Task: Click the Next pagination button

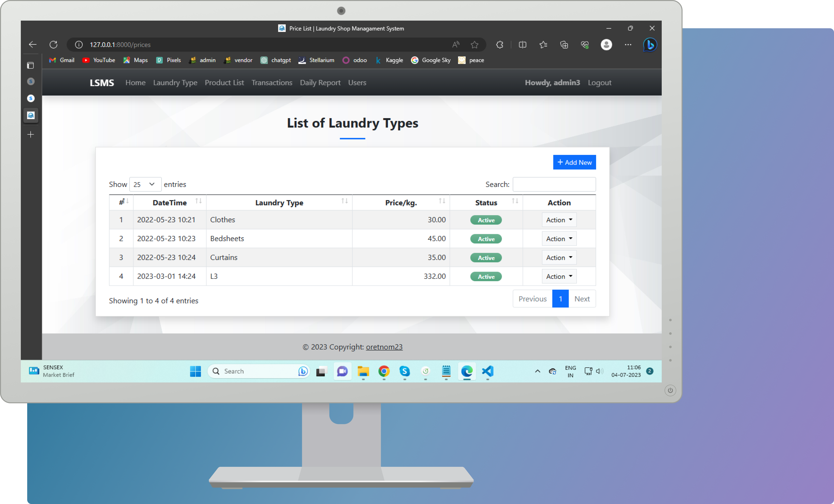Action: coord(582,299)
